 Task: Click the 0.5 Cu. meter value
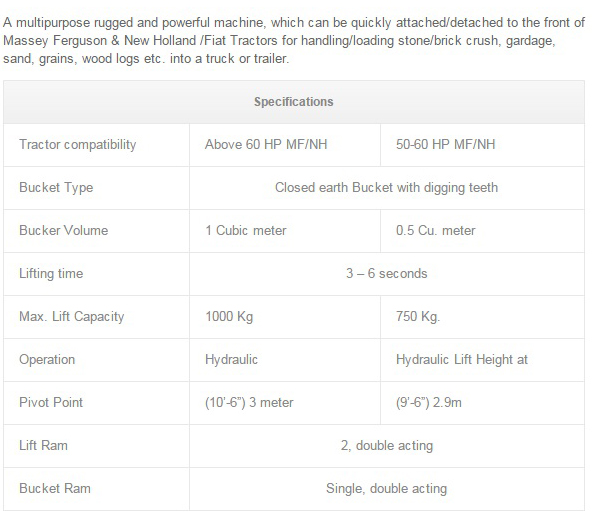click(x=436, y=230)
